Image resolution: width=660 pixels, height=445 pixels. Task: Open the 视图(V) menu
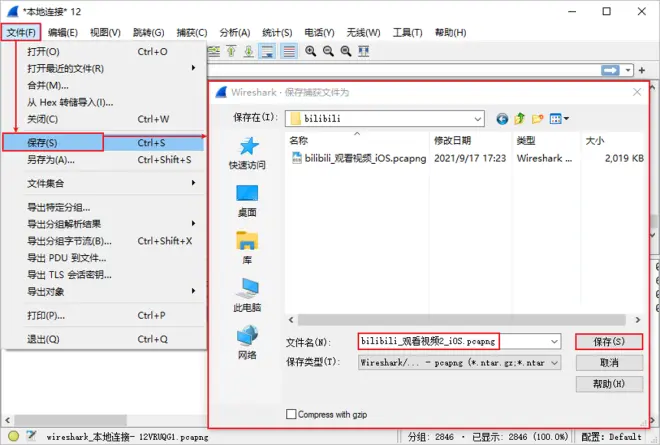point(105,32)
